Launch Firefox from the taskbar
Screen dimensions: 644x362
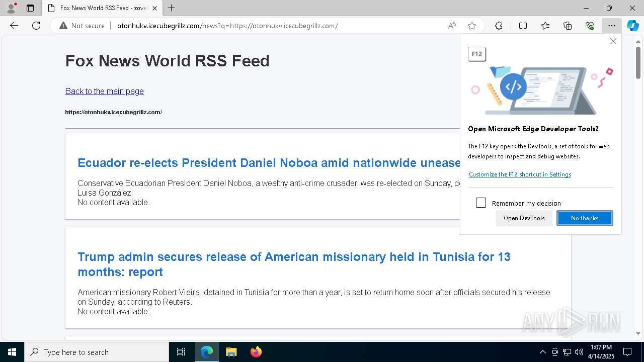tap(256, 352)
